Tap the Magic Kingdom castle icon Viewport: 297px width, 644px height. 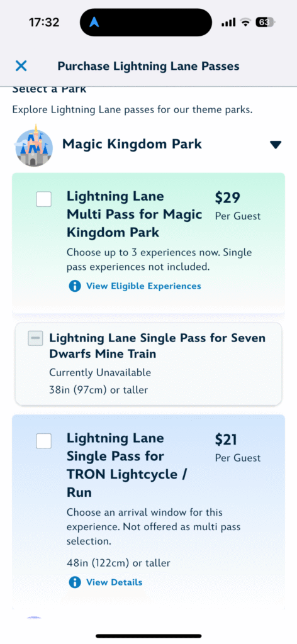coord(34,145)
